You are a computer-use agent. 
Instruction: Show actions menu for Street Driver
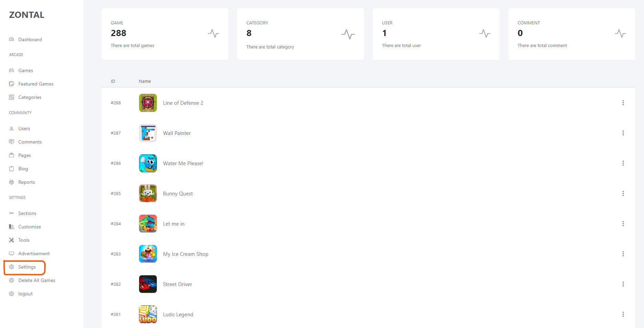623,284
